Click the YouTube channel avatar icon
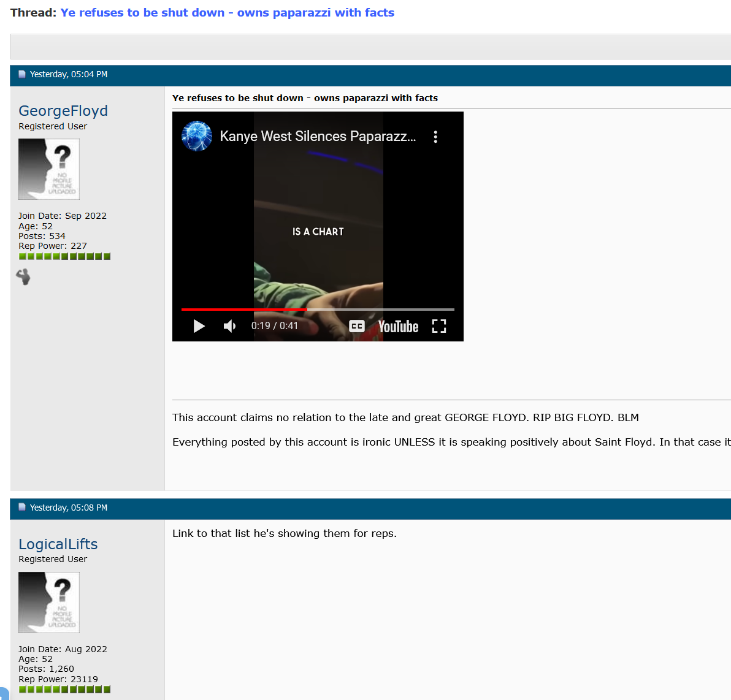731x700 pixels. 197,136
